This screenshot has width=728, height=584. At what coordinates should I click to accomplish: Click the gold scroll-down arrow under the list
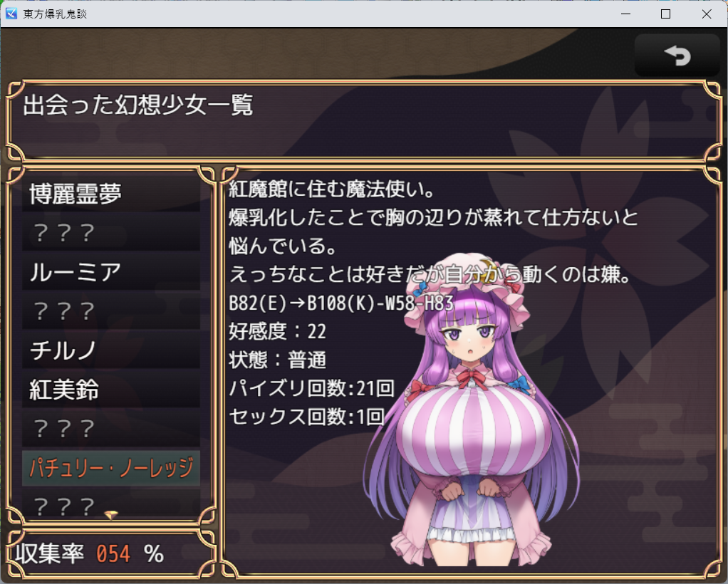(x=111, y=515)
